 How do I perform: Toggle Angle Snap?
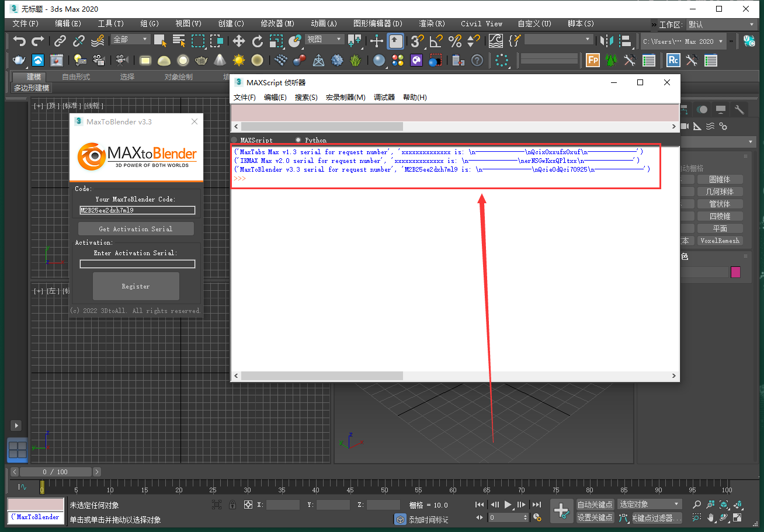[x=436, y=41]
